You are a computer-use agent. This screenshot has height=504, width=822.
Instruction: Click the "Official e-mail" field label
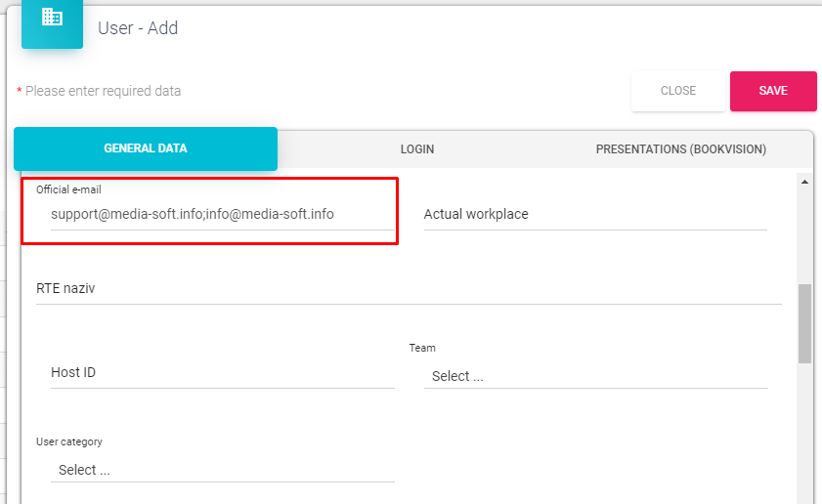click(x=68, y=189)
